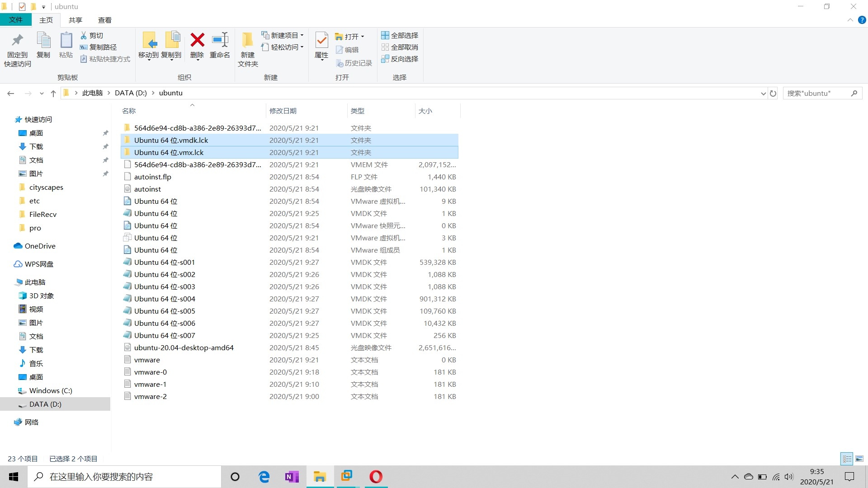Switch to the Home (主页) tab
The image size is (868, 488).
46,20
